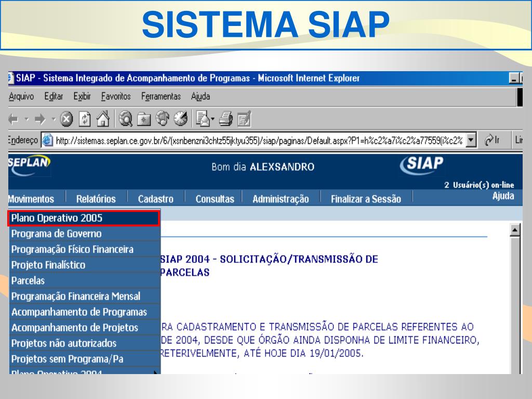
Task: Click the Print icon
Action: point(225,119)
